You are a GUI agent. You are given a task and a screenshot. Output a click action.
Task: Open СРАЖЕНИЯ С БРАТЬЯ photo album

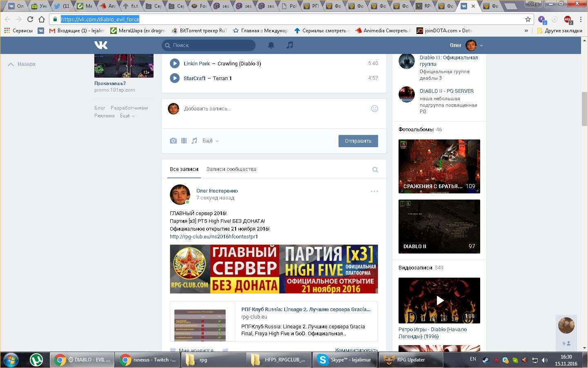click(x=439, y=166)
